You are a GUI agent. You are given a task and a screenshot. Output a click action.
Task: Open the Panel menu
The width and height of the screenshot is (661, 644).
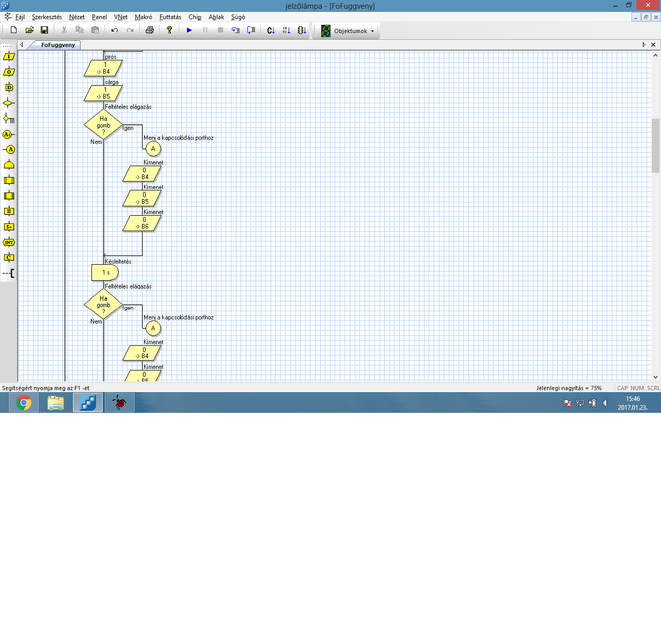coord(99,17)
